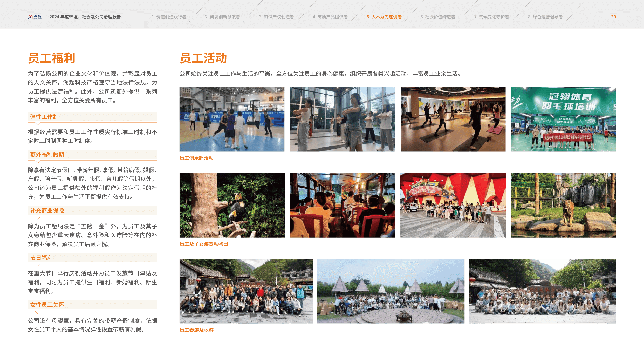Go to tab 4. 高质产品提供者

(x=330, y=17)
